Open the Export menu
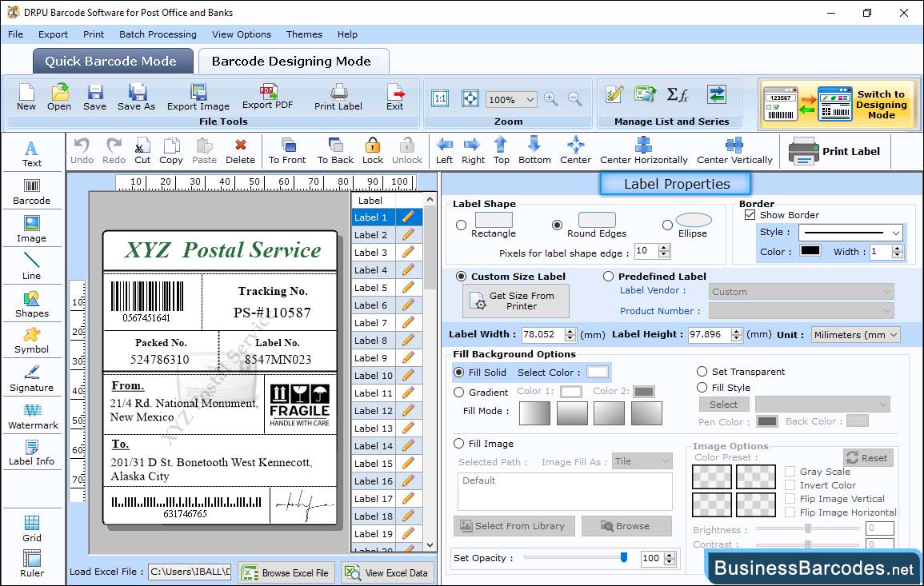The width and height of the screenshot is (924, 586). pyautogui.click(x=53, y=34)
